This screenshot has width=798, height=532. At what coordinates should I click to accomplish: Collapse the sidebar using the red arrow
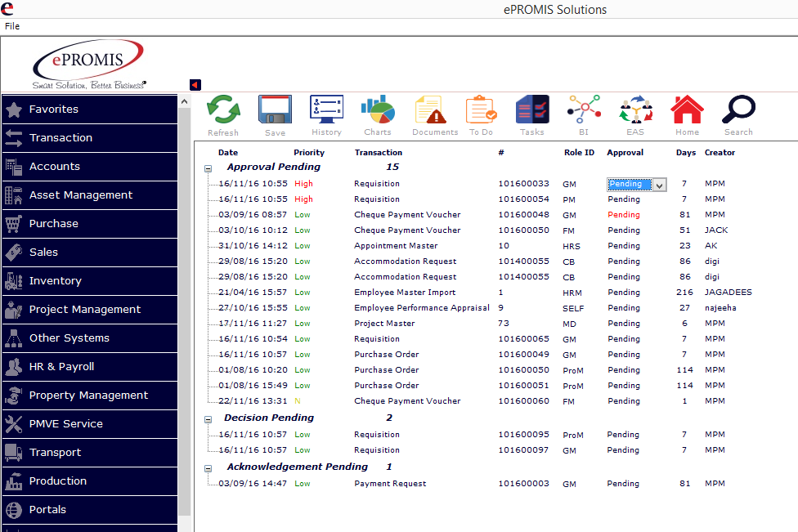194,84
